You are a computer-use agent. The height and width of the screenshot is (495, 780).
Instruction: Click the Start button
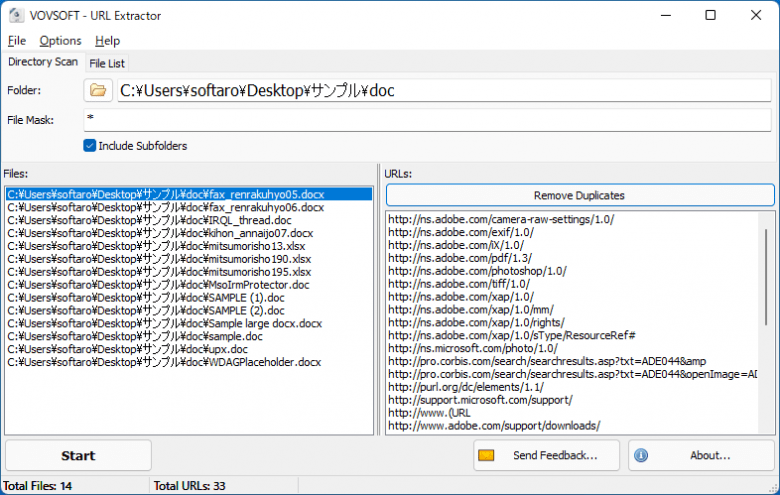pyautogui.click(x=78, y=455)
